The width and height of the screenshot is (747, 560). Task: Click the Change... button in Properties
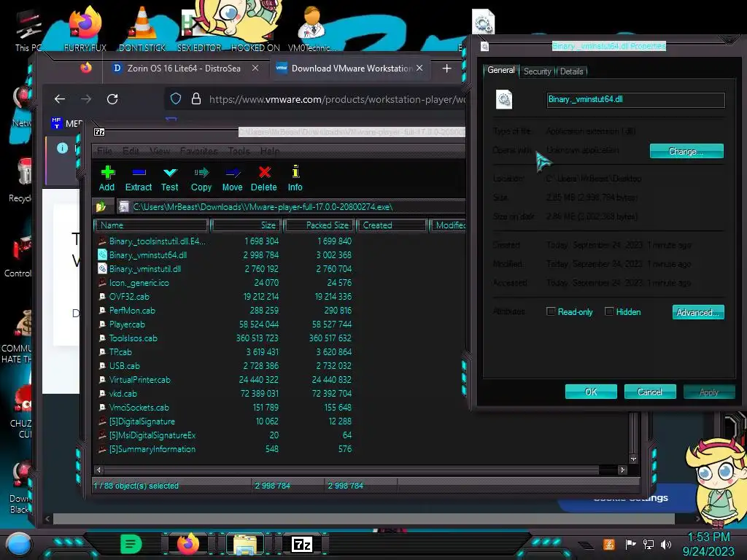click(x=686, y=151)
